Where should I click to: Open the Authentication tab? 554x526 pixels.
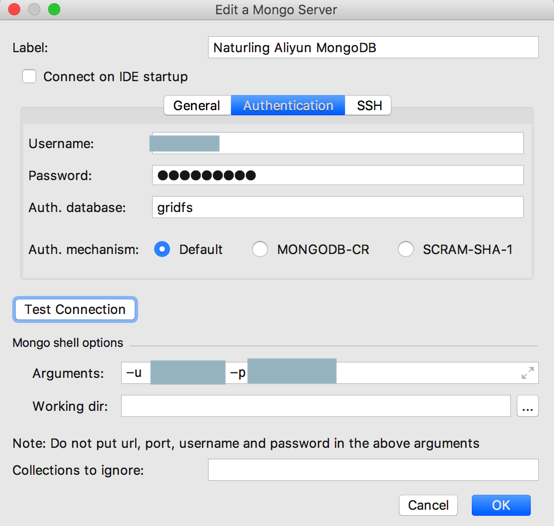(x=288, y=105)
